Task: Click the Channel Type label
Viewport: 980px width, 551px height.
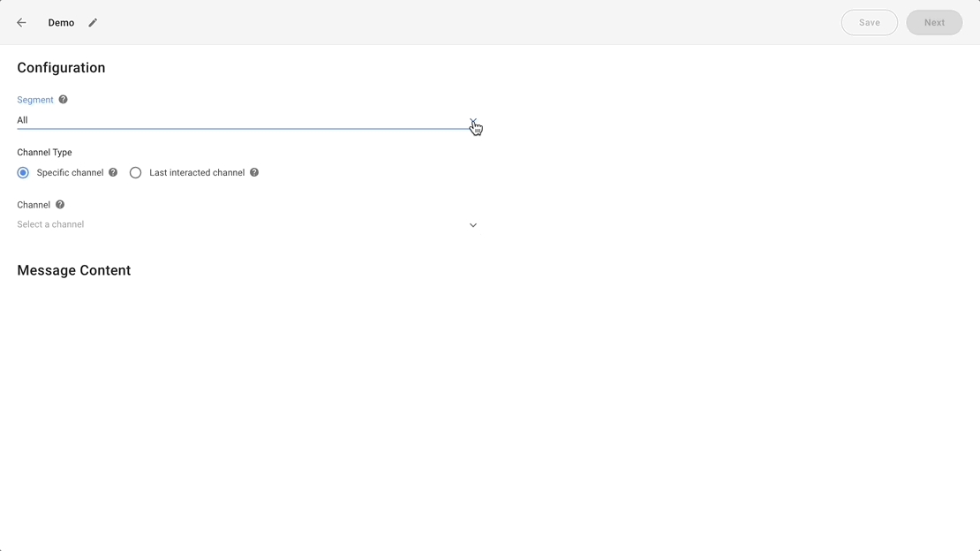Action: coord(44,153)
